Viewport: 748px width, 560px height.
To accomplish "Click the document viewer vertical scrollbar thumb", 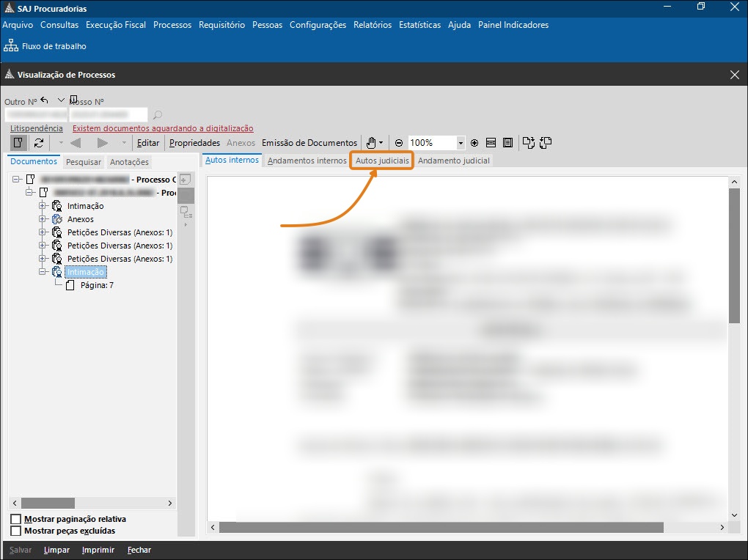I will [x=734, y=255].
